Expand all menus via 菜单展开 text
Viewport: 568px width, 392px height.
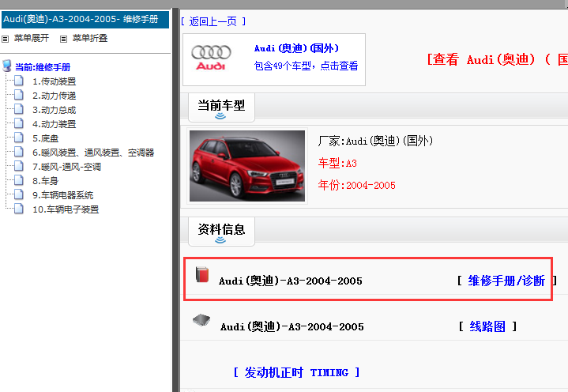coord(31,38)
